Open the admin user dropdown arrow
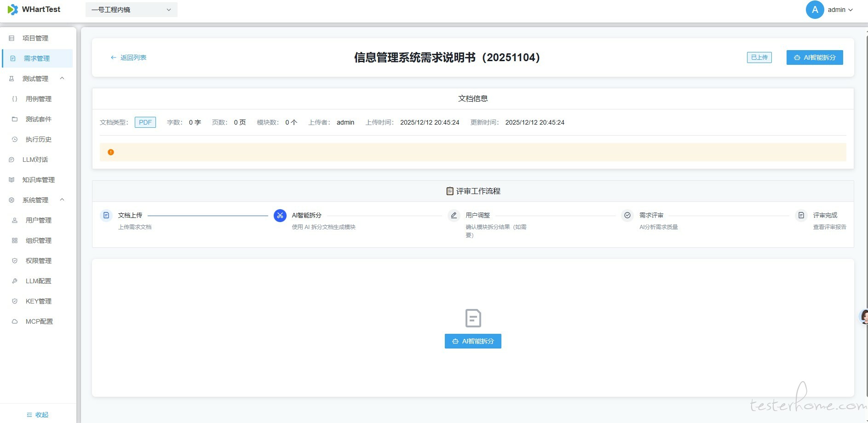Image resolution: width=868 pixels, height=423 pixels. (851, 10)
